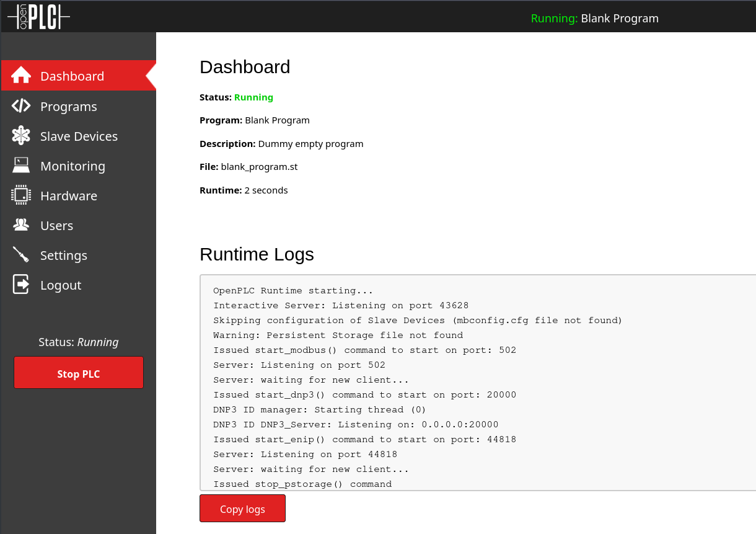Click the start_dnp3() port 20000 log line
756x534 pixels.
tap(365, 394)
